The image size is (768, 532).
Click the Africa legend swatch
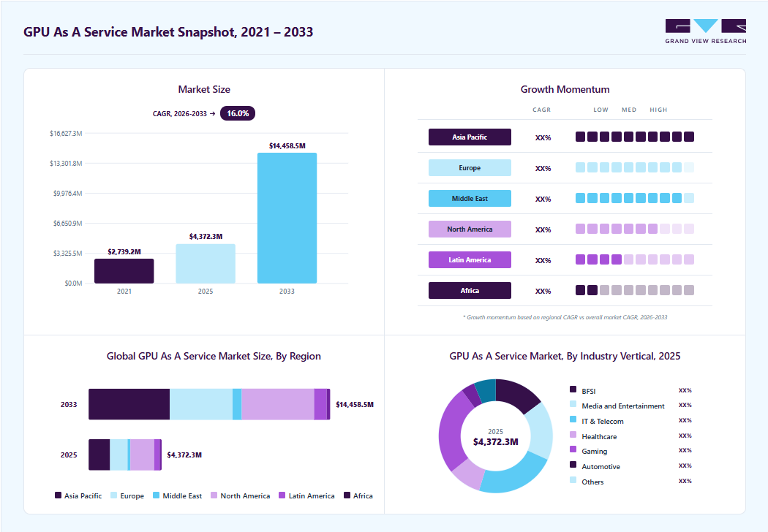coord(347,495)
